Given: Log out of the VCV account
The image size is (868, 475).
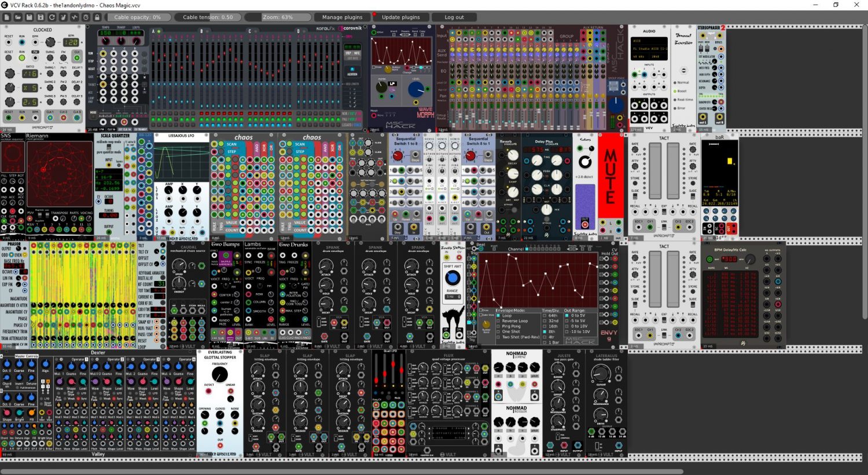Looking at the screenshot, I should 454,17.
